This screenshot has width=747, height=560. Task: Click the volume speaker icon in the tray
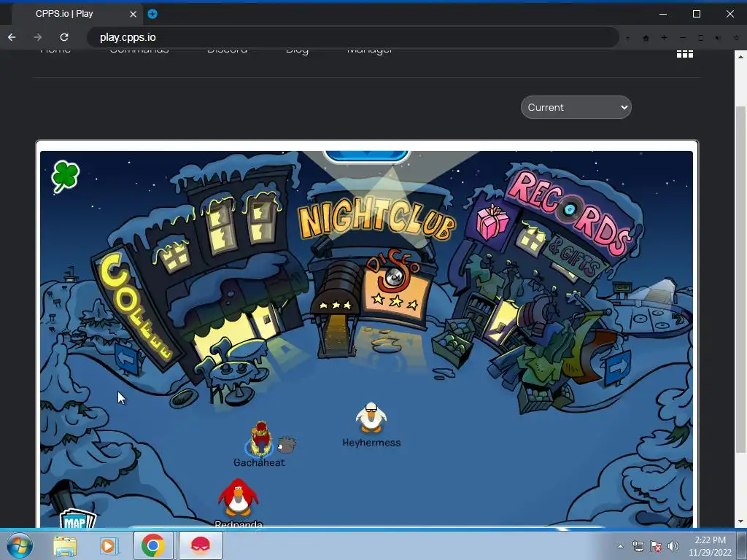673,546
